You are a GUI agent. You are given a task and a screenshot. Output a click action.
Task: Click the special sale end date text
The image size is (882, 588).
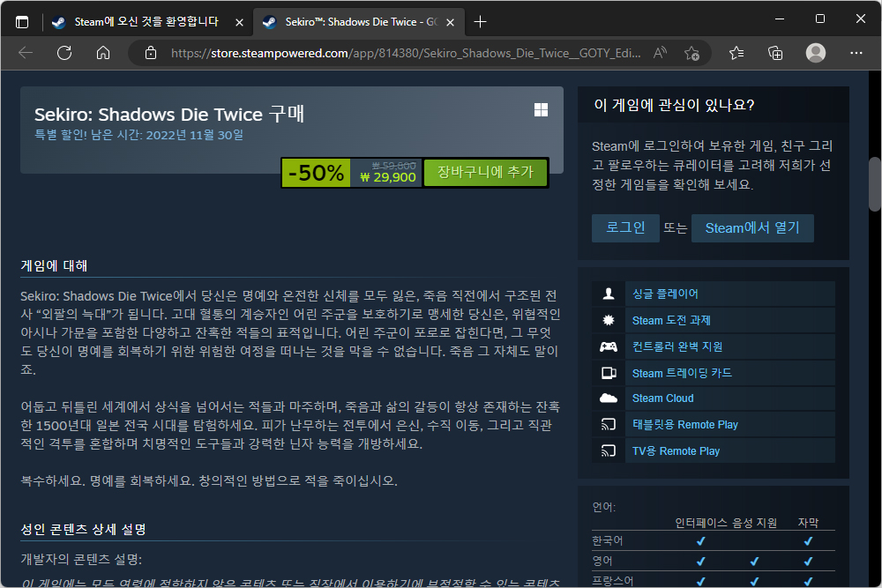coord(139,135)
